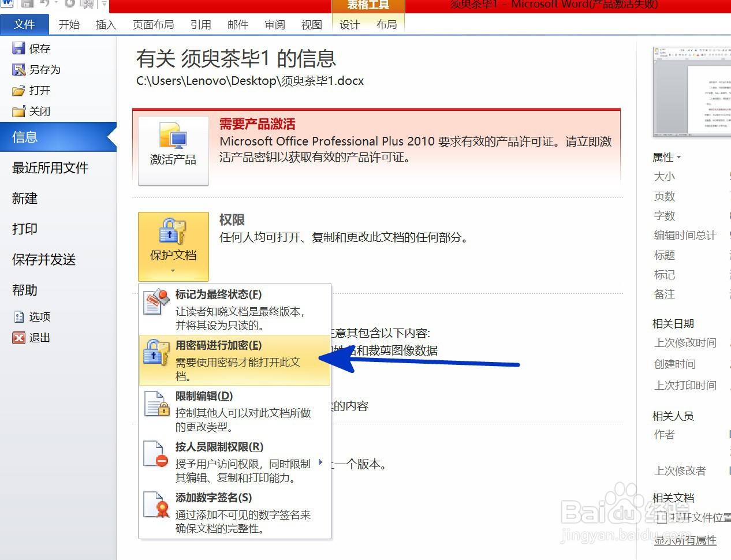This screenshot has height=560, width=731.
Task: Click the 上次修改时间 property label
Action: [685, 343]
